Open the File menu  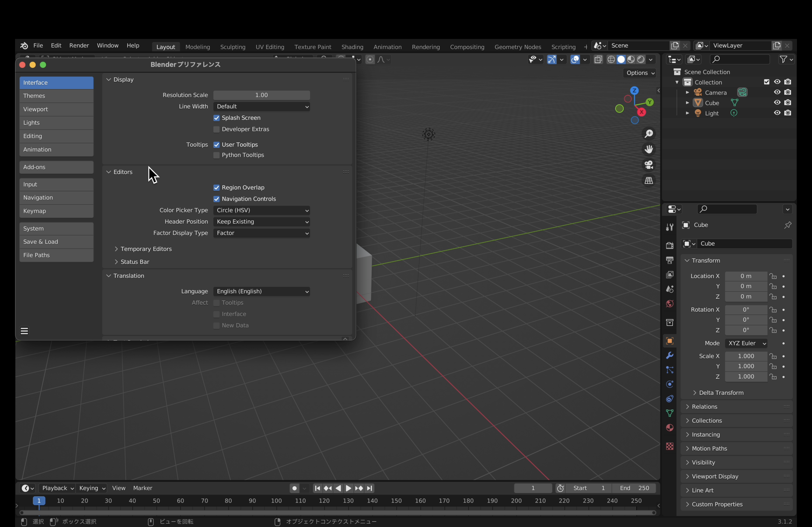coord(38,46)
